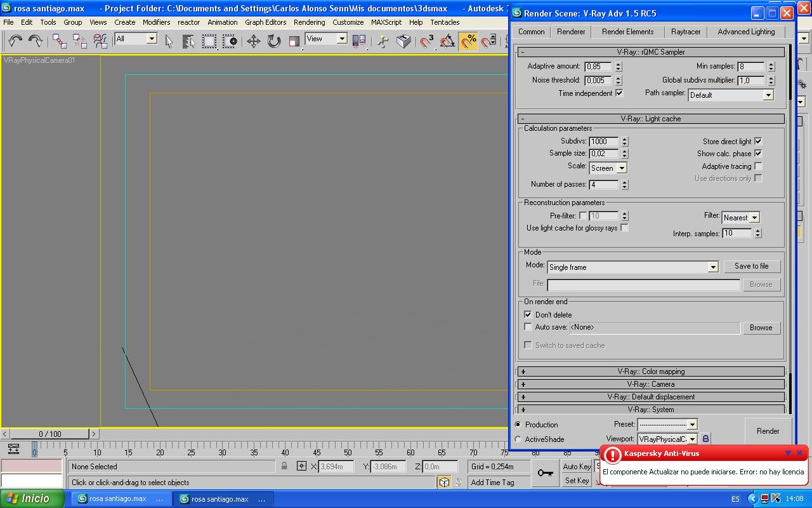
Task: Click the Redo arrow icon
Action: pyautogui.click(x=35, y=41)
